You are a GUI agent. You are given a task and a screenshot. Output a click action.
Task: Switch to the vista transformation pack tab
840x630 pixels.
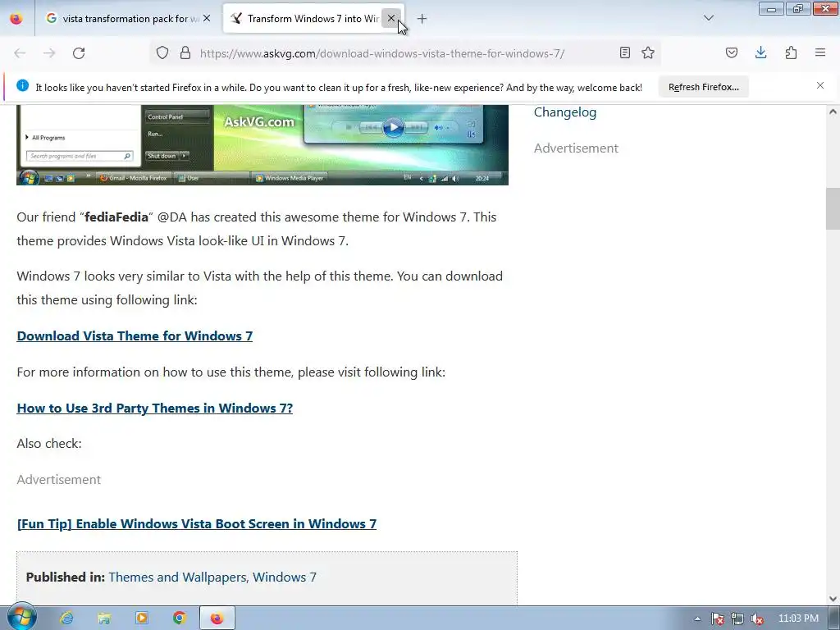[x=128, y=19]
